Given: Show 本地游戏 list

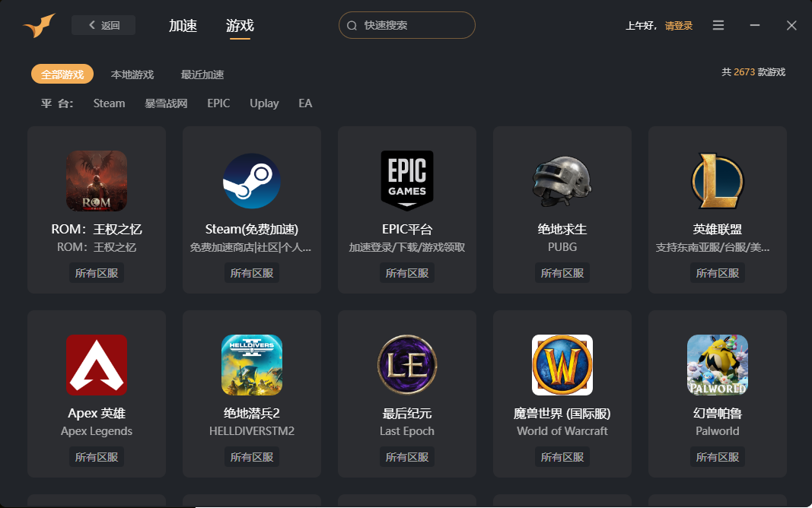Looking at the screenshot, I should (132, 75).
